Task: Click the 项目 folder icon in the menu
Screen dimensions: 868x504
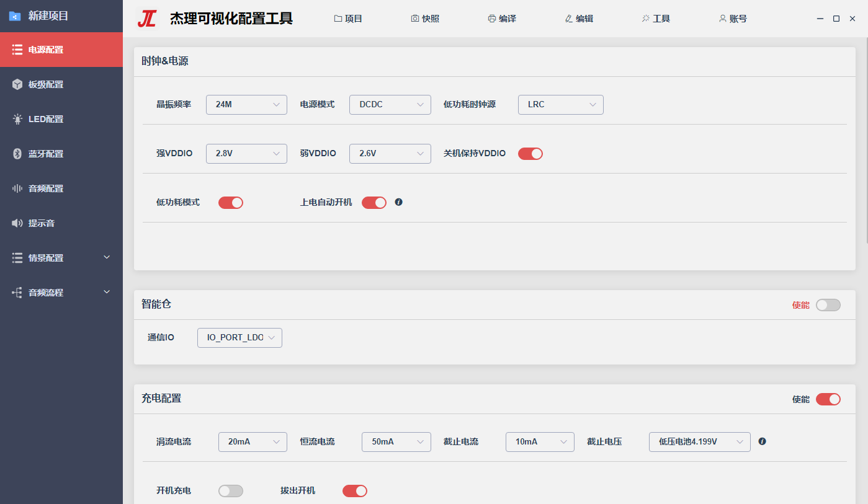Action: click(338, 19)
